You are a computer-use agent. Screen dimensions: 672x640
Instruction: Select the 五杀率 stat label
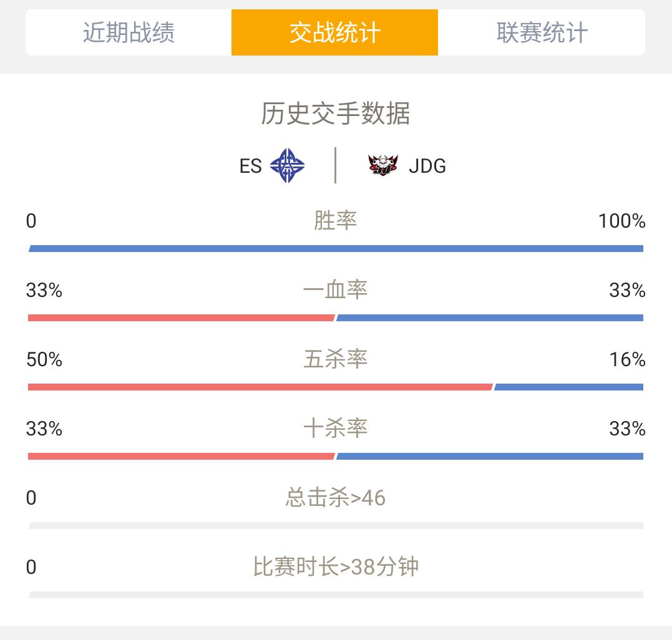coord(336,359)
